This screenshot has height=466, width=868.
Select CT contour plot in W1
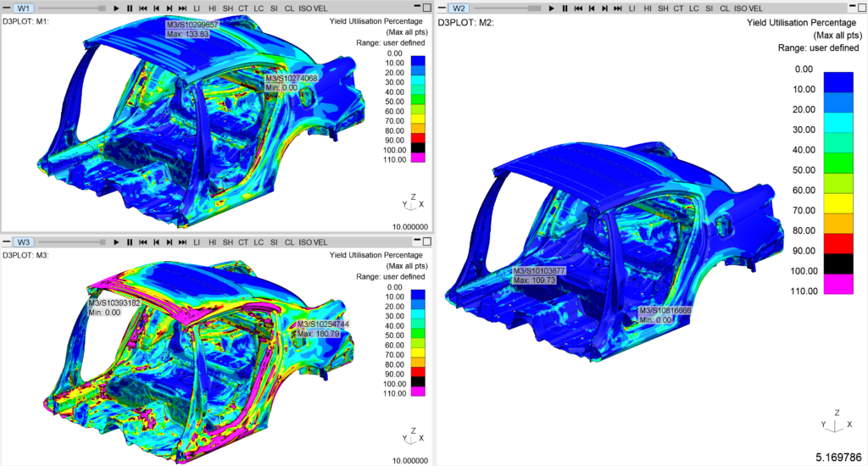coord(243,8)
